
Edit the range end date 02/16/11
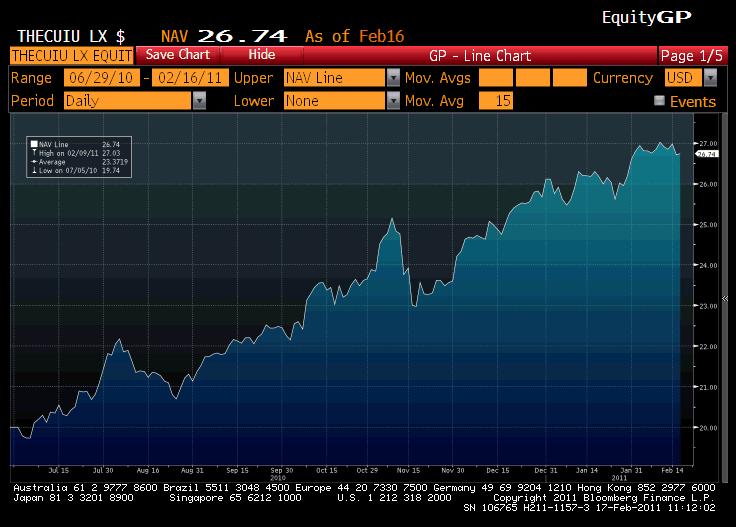(x=190, y=77)
